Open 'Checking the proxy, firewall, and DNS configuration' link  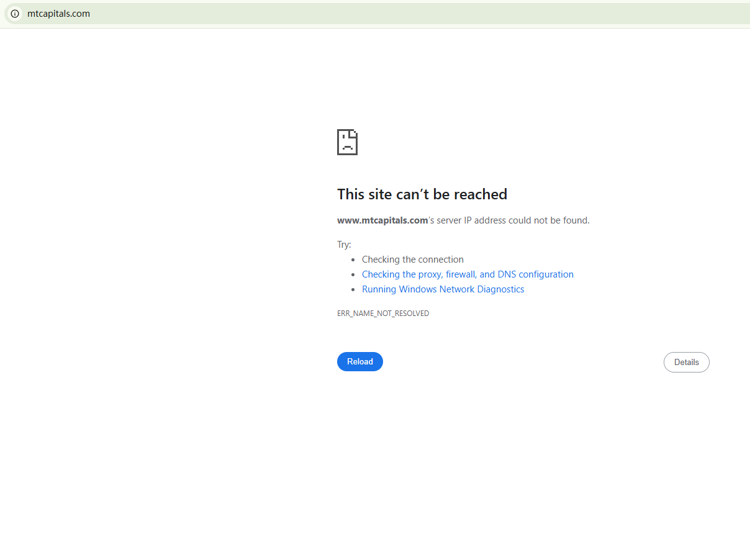pyautogui.click(x=468, y=274)
